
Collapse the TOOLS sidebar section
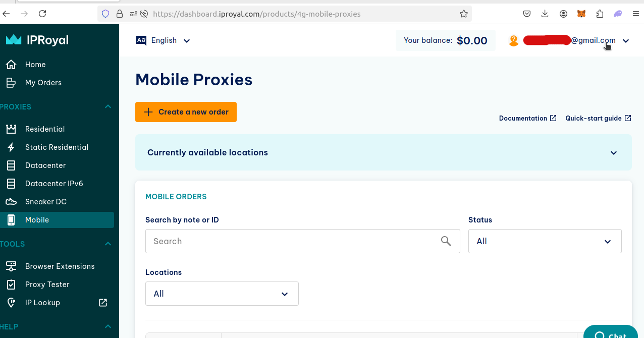108,244
